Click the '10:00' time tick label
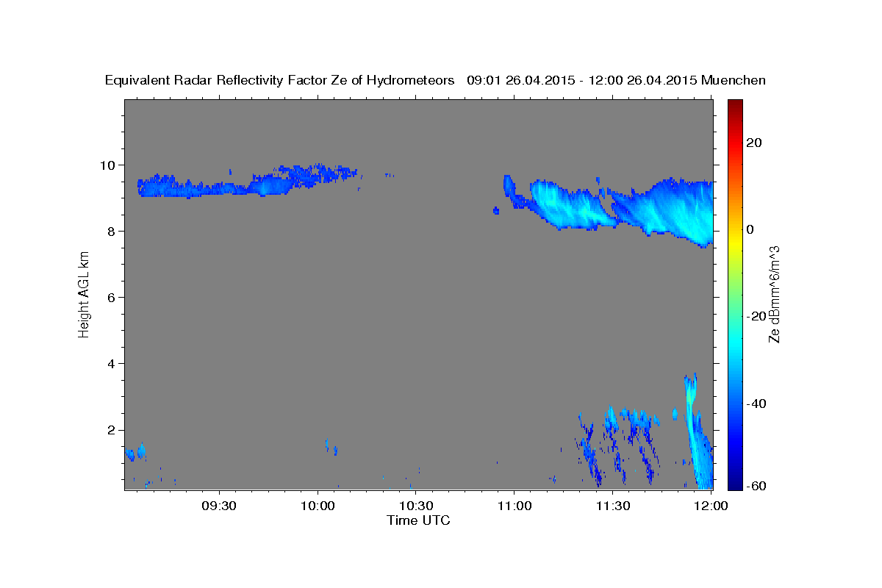This screenshot has width=882, height=588. tap(318, 506)
